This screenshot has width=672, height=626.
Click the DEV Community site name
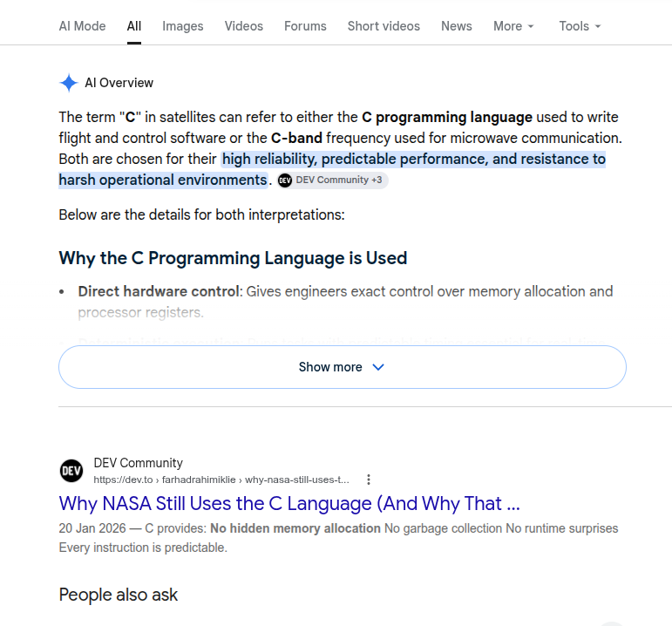(138, 463)
